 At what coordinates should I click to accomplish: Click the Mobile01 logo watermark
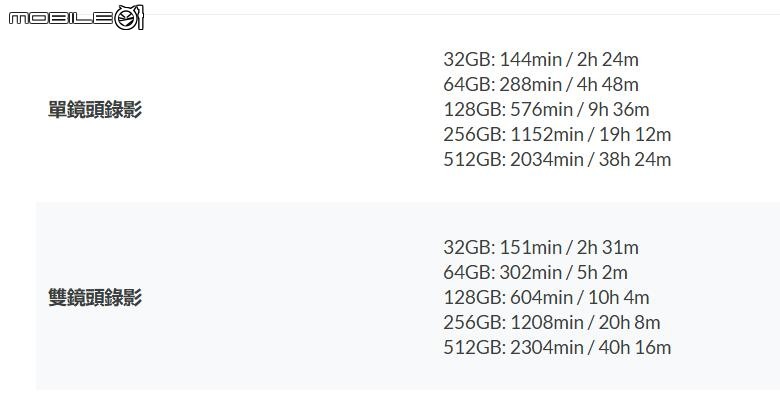(x=76, y=18)
